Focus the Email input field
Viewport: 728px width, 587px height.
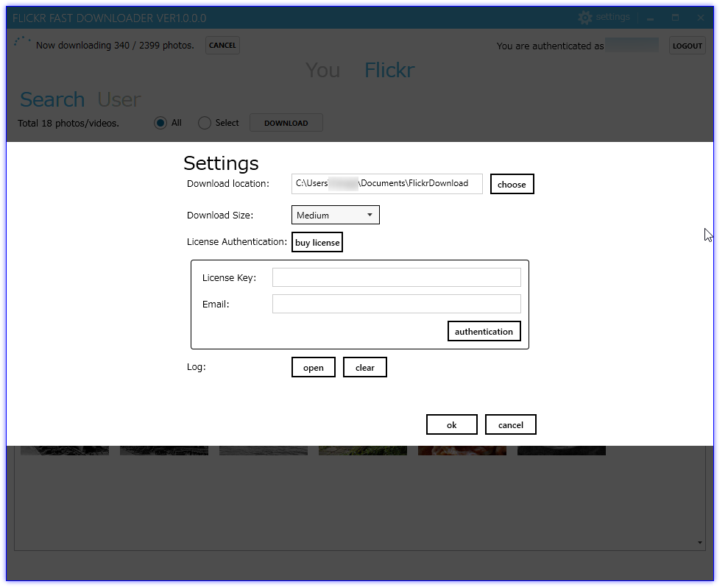point(397,304)
